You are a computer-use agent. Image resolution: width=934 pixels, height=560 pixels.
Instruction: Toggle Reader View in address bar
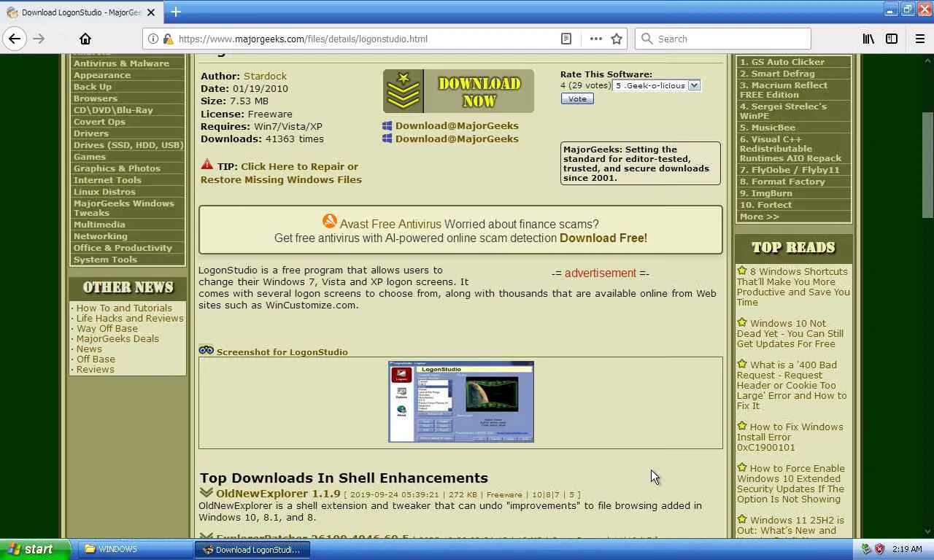[566, 39]
